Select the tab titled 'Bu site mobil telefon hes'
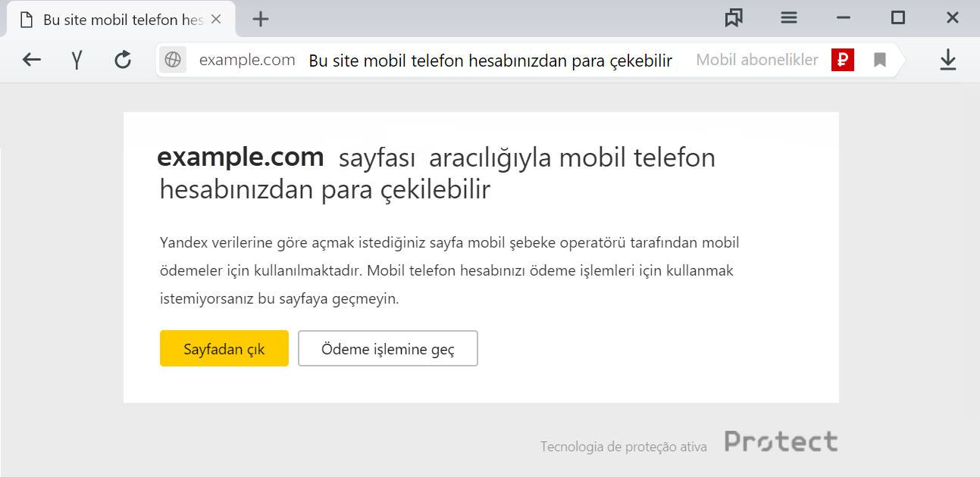980x477 pixels. (x=121, y=20)
